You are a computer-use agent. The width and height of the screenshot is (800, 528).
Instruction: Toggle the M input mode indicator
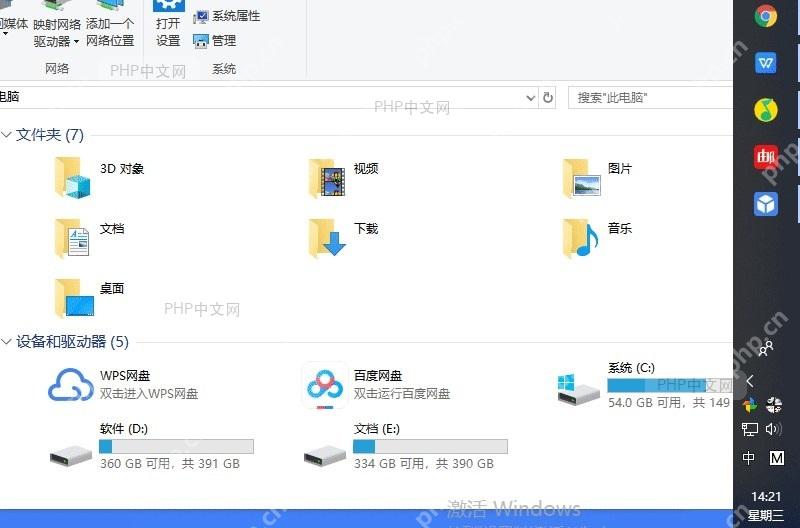pos(777,458)
